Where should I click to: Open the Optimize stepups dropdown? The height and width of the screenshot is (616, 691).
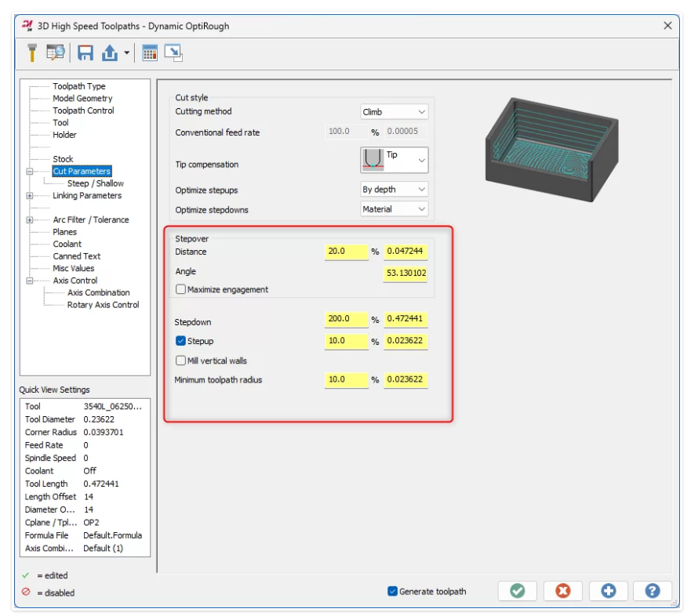[394, 189]
